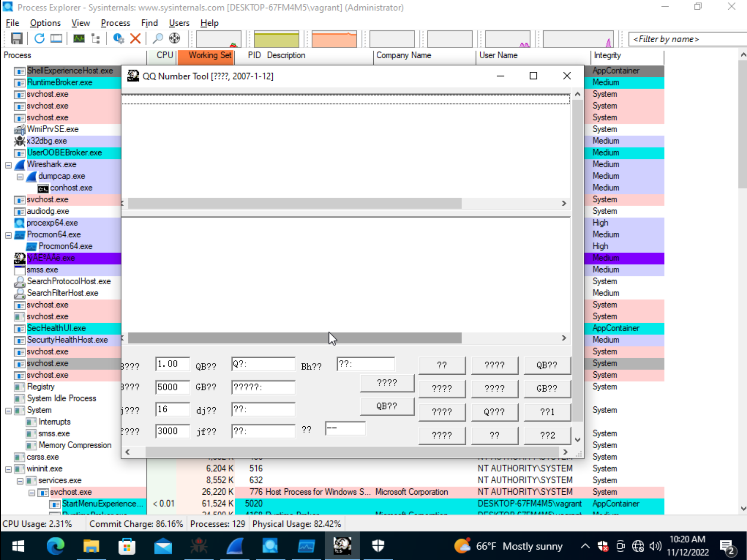Open the Options menu

coord(45,23)
